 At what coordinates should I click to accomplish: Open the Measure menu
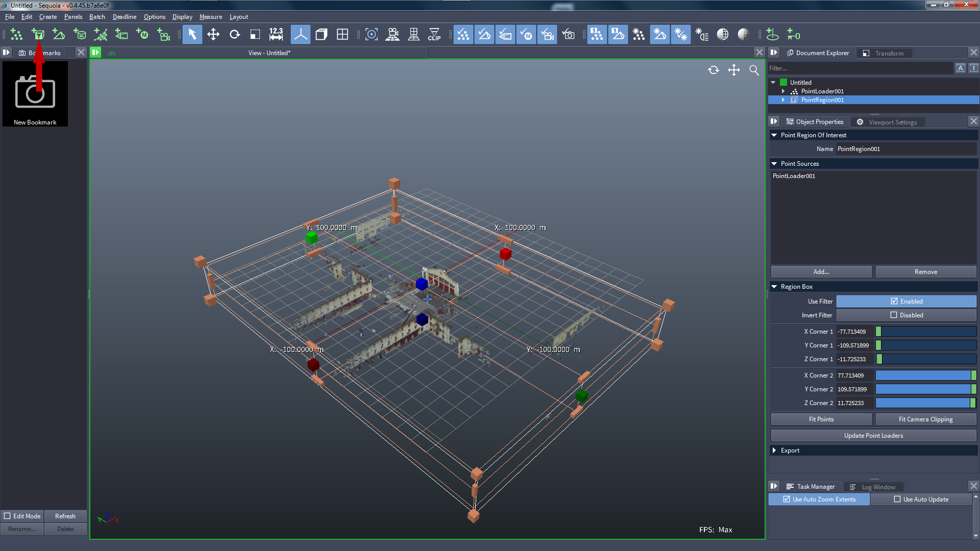coord(209,17)
